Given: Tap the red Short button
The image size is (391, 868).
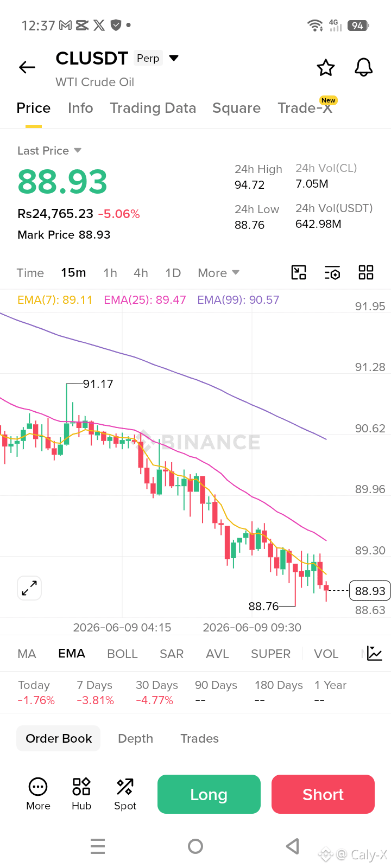Looking at the screenshot, I should tap(323, 794).
